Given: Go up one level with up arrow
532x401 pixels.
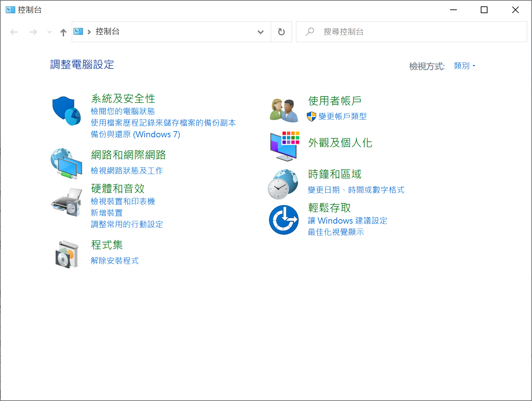Looking at the screenshot, I should (63, 32).
